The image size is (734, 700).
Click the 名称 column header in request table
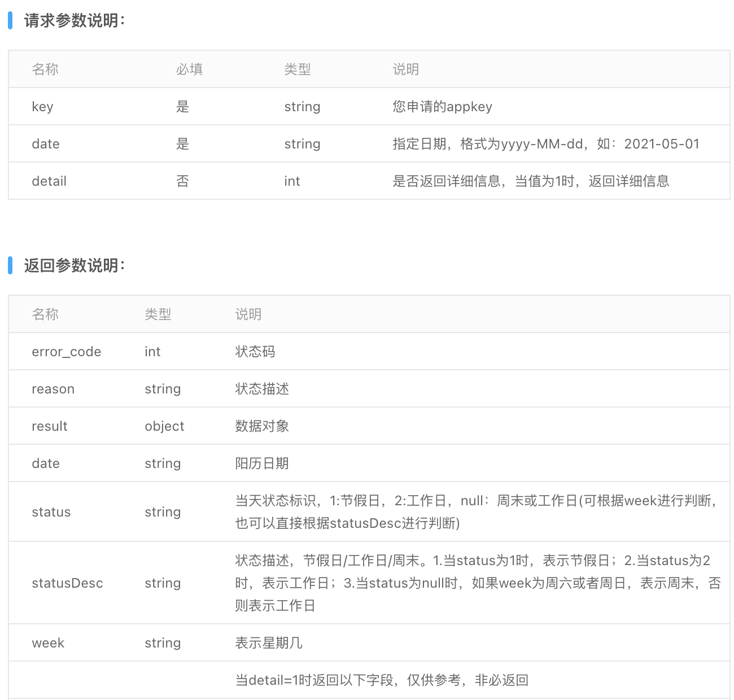[x=45, y=69]
